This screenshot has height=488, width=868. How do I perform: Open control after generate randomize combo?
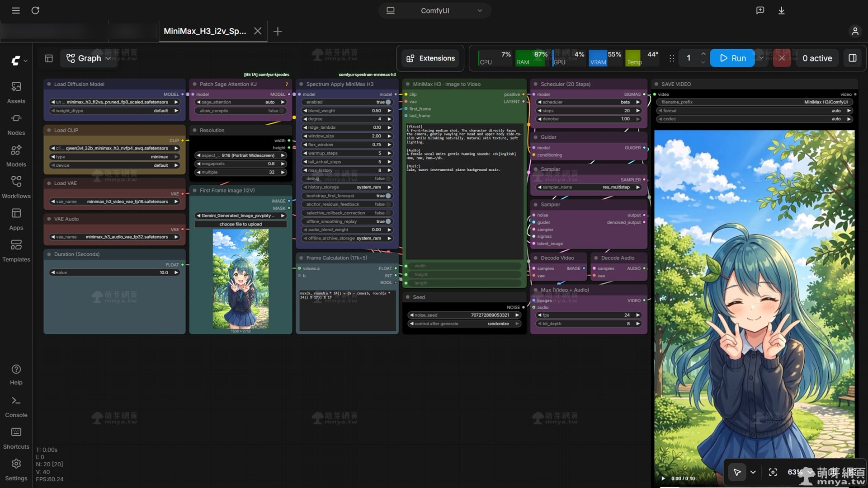[464, 324]
